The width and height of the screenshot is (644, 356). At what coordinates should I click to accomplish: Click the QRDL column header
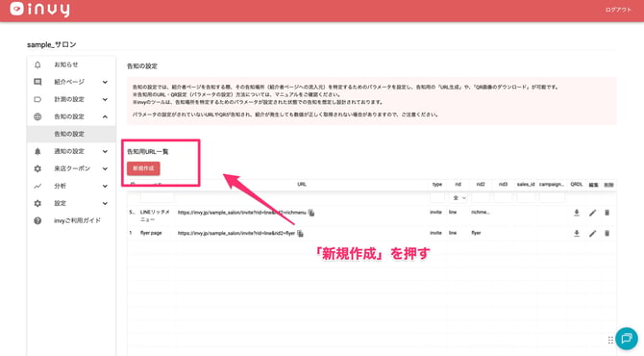point(577,185)
